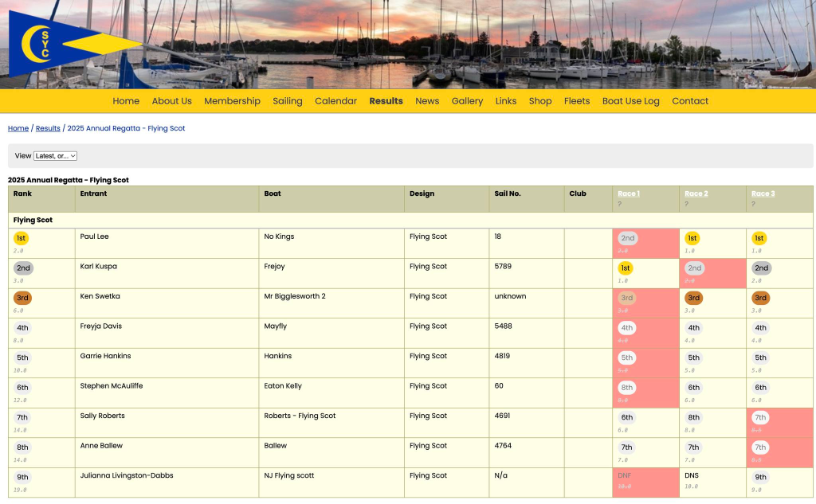Viewport: 816px width, 504px height.
Task: Click the Results breadcrumb link
Action: point(48,128)
